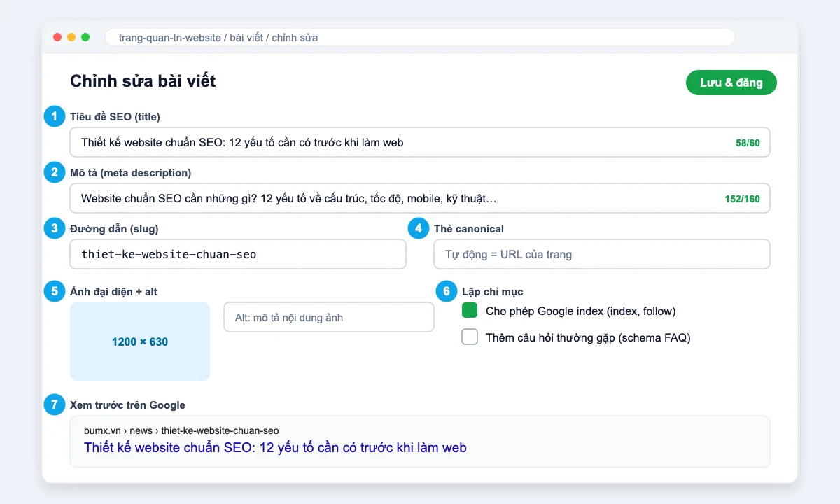The width and height of the screenshot is (840, 504).
Task: Edit the Đường dẫn slug field
Action: coord(238,254)
